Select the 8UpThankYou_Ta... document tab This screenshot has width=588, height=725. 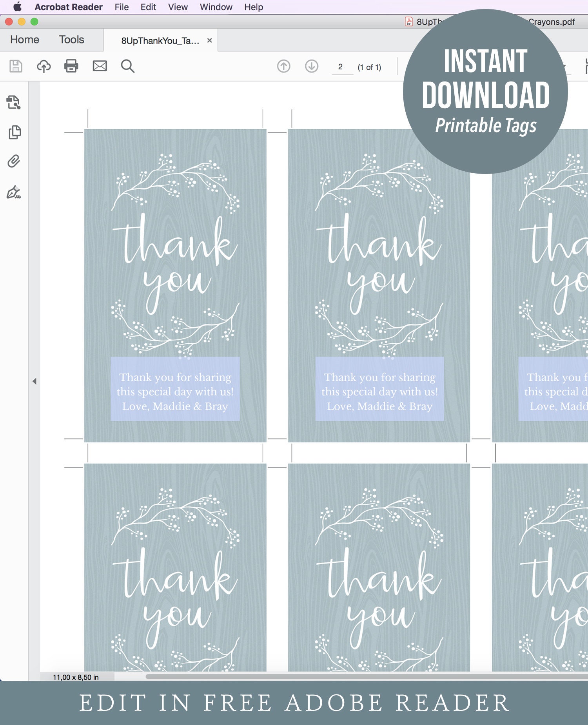[x=160, y=41]
